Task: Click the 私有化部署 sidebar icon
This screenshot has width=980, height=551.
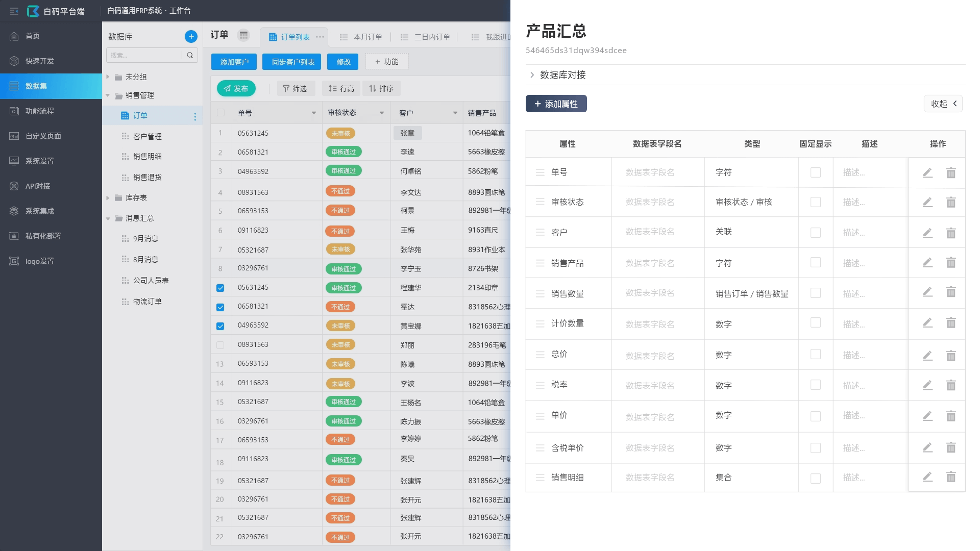Action: point(14,236)
